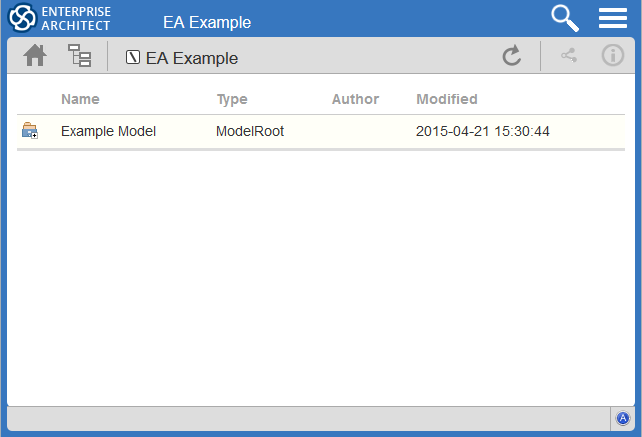
Task: Open the search magnifier in header
Action: (566, 18)
